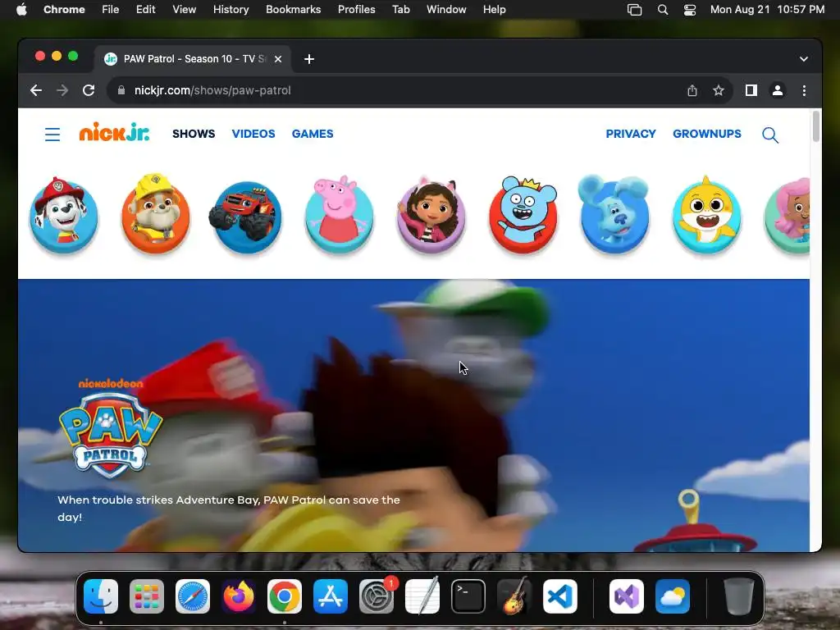Select the blue bear with crown show icon
The image size is (840, 630).
pos(523,216)
